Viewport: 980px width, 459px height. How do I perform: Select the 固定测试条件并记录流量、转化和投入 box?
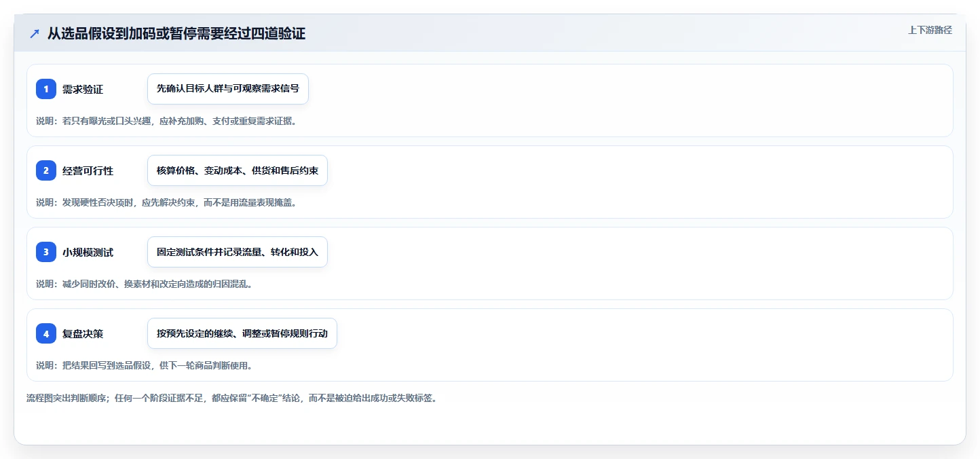238,252
